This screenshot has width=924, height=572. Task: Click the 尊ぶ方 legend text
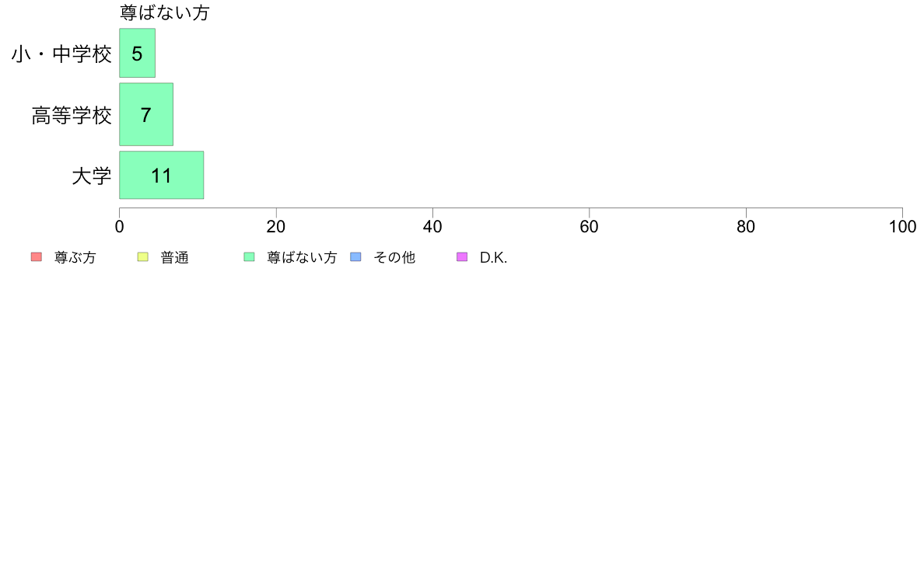(75, 257)
